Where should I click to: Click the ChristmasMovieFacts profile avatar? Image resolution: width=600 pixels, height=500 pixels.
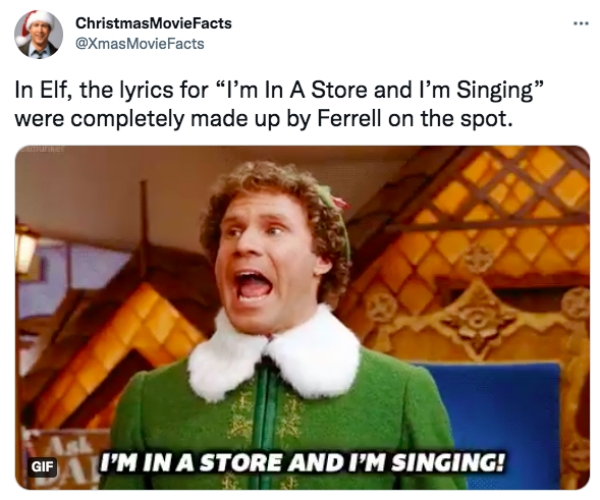click(x=38, y=34)
